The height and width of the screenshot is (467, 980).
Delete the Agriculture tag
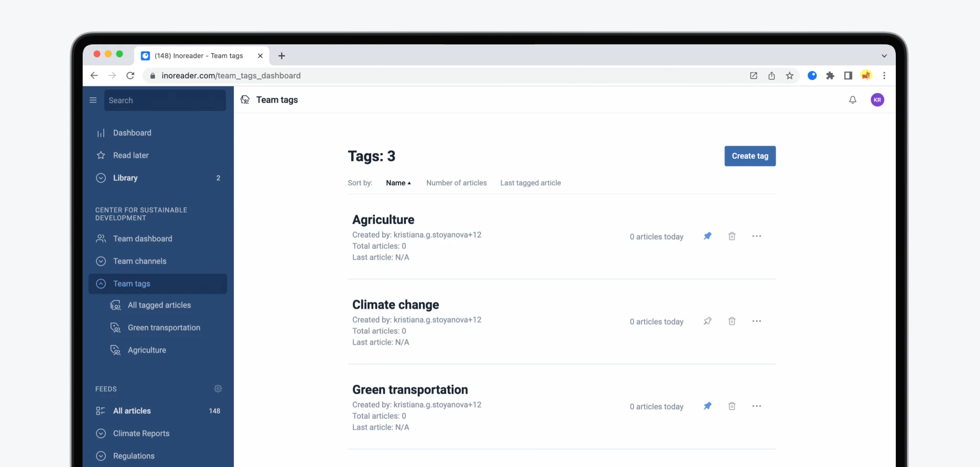point(732,236)
